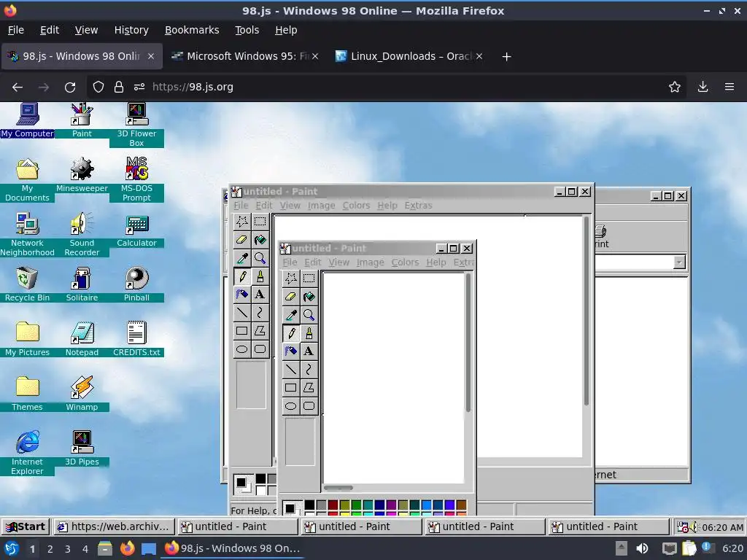Image resolution: width=747 pixels, height=560 pixels.
Task: Pick navy blue swatch in front Paint palette
Action: coord(379,505)
